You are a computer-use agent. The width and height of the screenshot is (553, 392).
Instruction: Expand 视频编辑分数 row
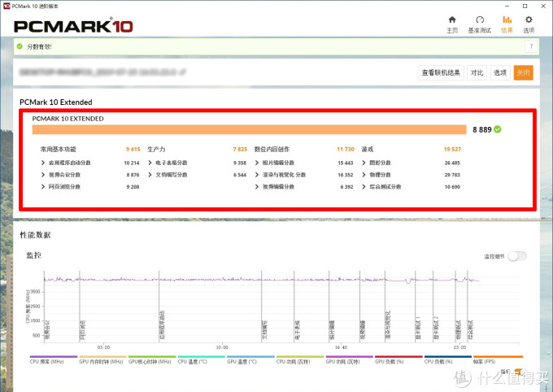(257, 187)
